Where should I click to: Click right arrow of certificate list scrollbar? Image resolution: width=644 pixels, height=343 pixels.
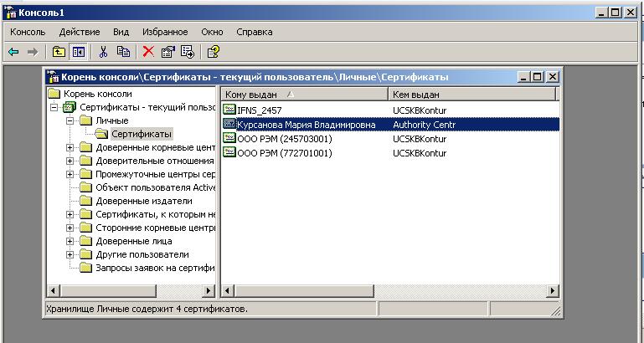(553, 290)
